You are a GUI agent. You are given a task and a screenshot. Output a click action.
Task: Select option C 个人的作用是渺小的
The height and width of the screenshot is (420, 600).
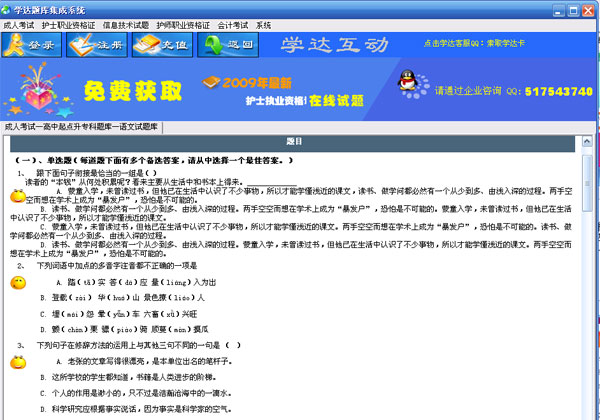tap(136, 393)
